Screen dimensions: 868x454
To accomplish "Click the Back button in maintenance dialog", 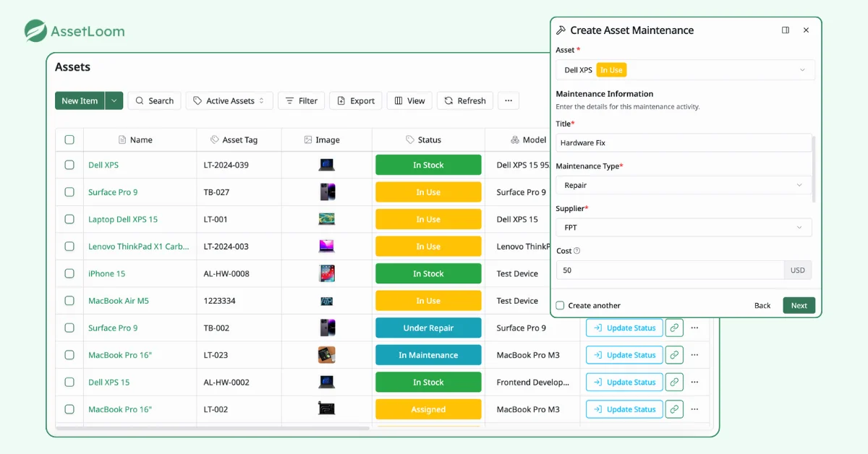I will point(762,305).
